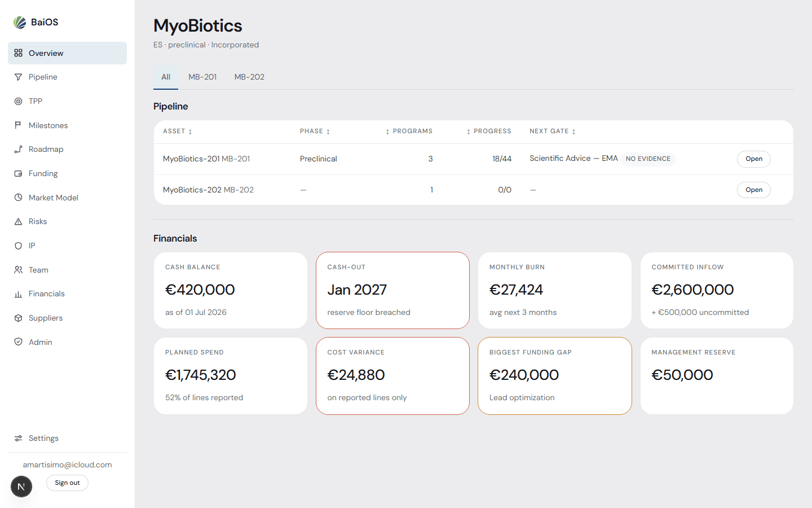
Task: Click the BaiOS leaf logo icon
Action: pos(20,23)
